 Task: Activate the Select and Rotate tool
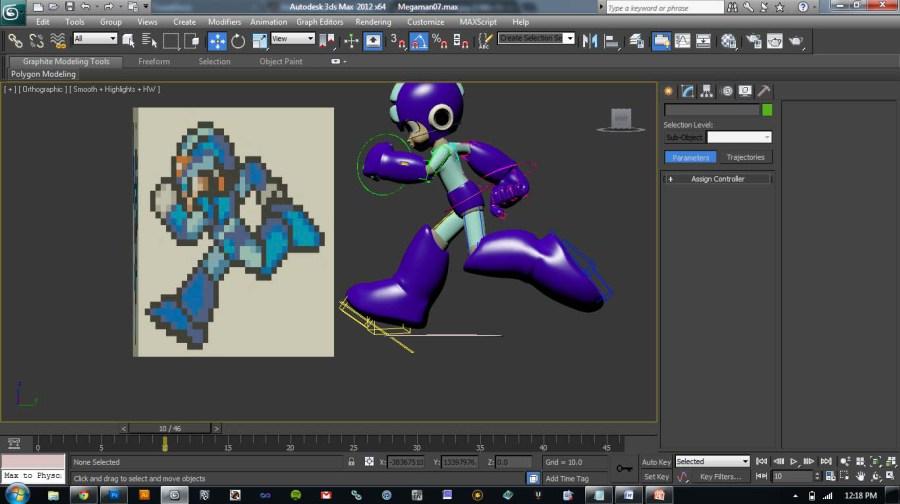pyautogui.click(x=238, y=41)
